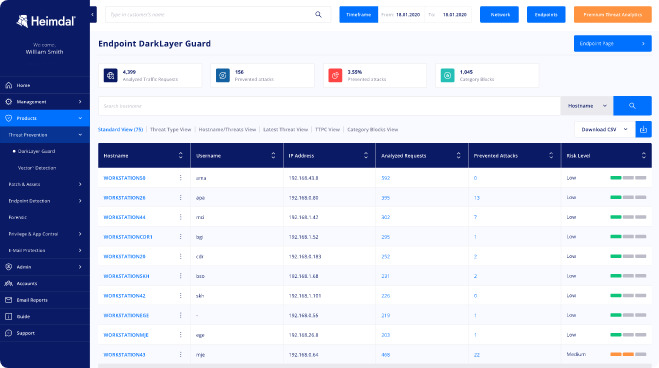
Task: Open the Hostname filter dropdown
Action: tap(587, 106)
